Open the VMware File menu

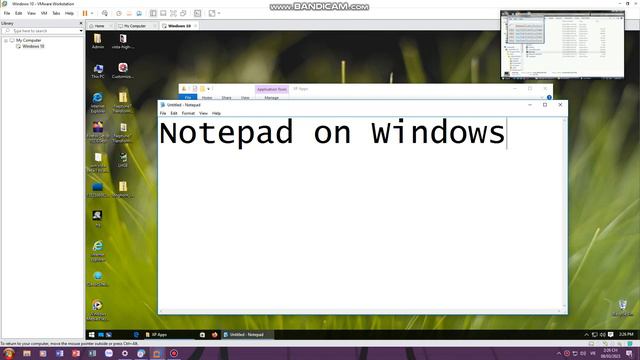pyautogui.click(x=7, y=13)
